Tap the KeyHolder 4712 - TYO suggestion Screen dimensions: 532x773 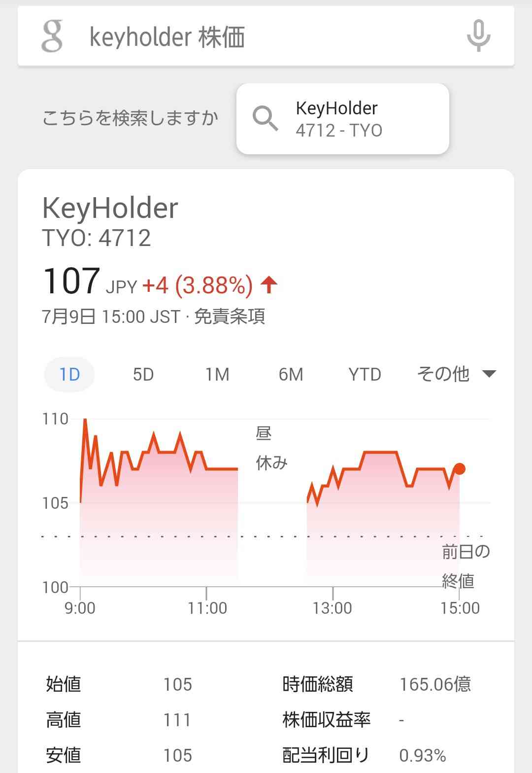pos(343,119)
